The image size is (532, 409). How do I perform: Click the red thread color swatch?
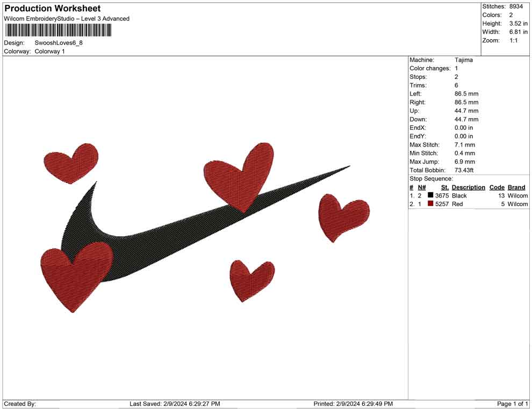pos(430,203)
